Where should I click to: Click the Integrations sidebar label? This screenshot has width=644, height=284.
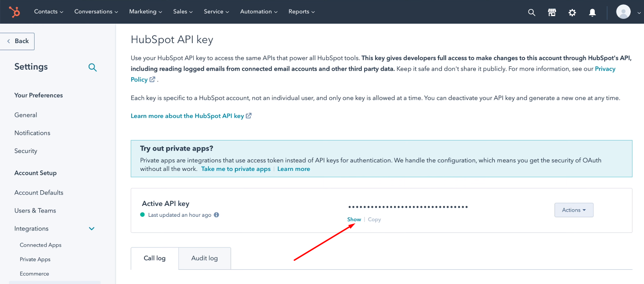31,229
